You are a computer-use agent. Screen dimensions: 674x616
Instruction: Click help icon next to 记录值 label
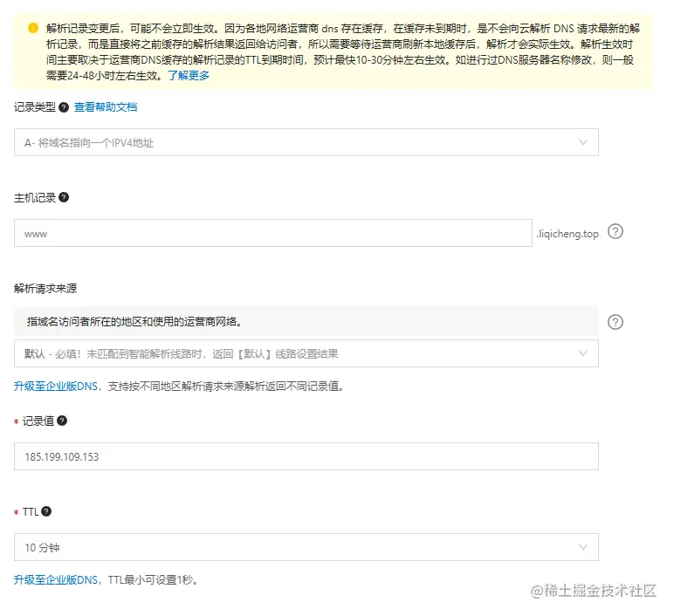(x=62, y=421)
